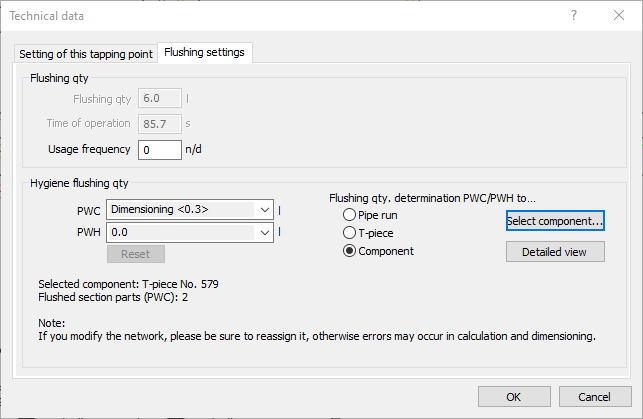Open the Detailed view button
This screenshot has height=419, width=643.
tap(555, 252)
